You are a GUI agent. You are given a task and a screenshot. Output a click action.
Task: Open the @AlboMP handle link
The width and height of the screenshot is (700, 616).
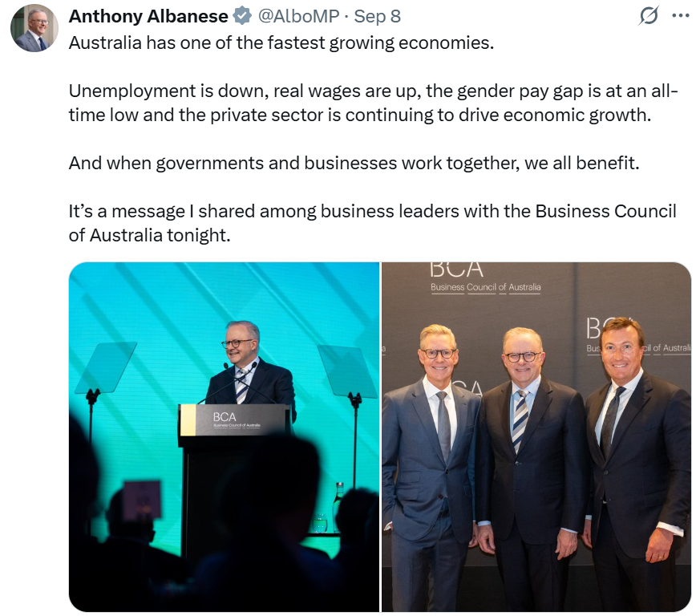(x=298, y=16)
